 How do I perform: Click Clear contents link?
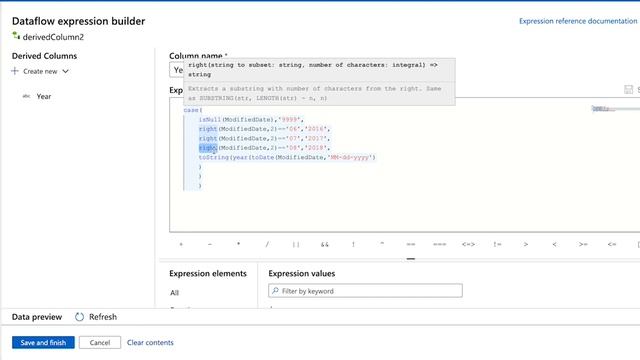pos(150,342)
